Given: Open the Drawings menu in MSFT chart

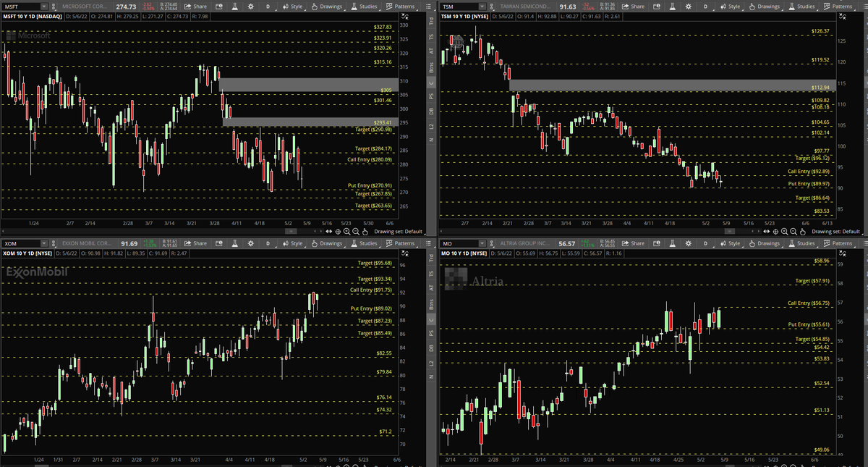Looking at the screenshot, I should (328, 7).
